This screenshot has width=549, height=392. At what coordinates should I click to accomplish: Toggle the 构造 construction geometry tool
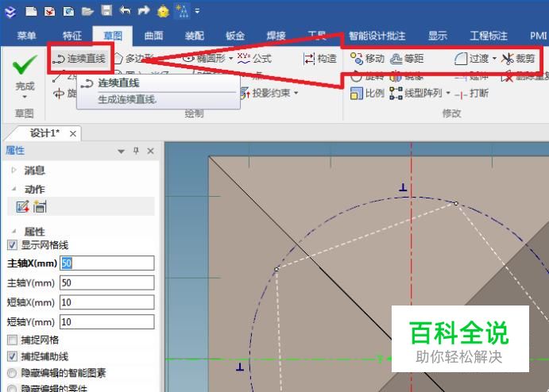click(x=319, y=59)
